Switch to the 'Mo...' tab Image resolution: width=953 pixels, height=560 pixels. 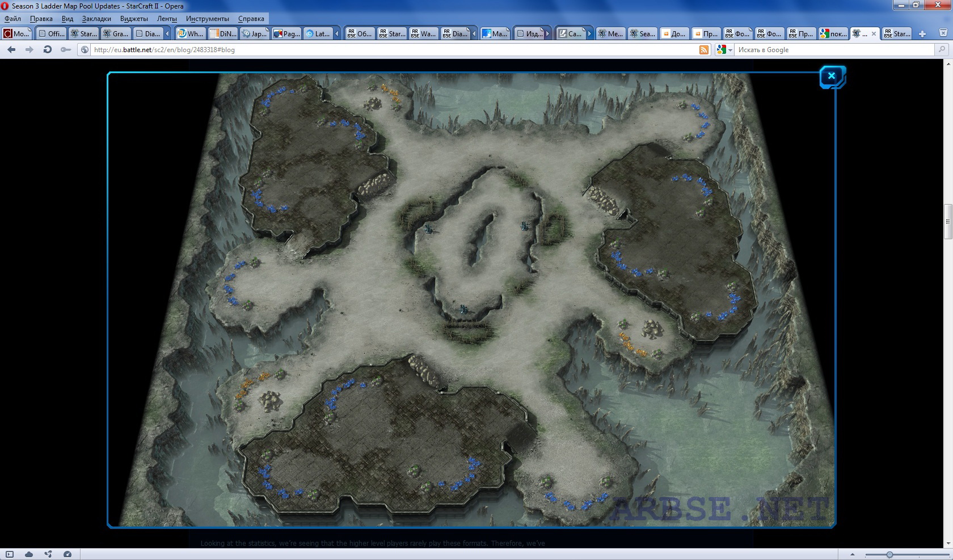[x=16, y=34]
